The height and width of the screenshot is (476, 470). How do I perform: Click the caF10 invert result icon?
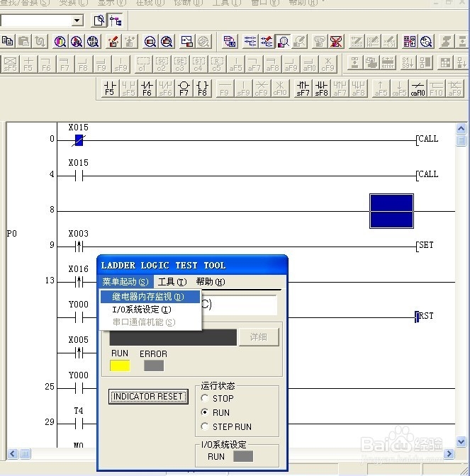coord(418,88)
